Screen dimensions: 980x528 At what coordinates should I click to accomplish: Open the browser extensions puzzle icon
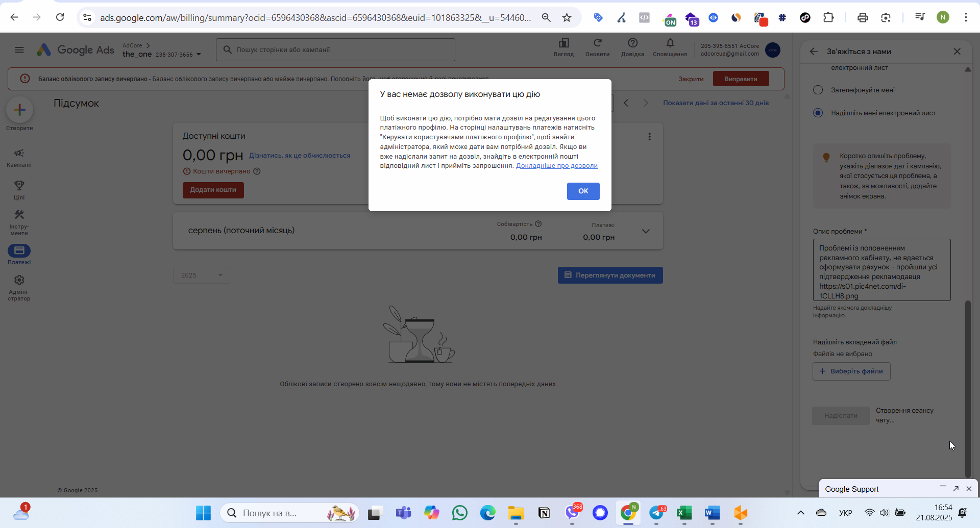click(828, 18)
